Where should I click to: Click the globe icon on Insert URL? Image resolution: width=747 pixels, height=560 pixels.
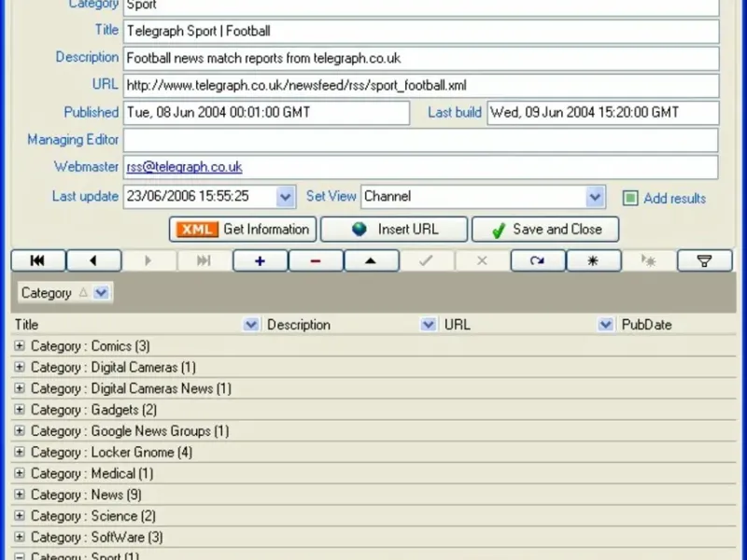click(x=359, y=230)
